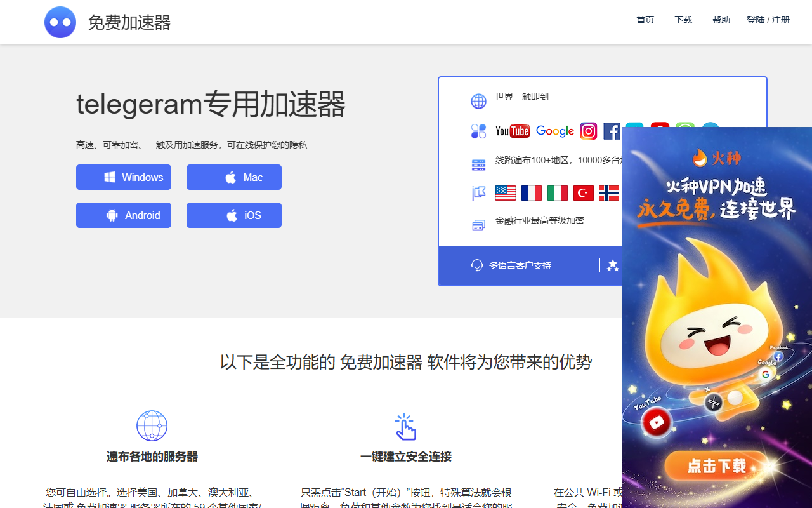Click the 点击下载 button in the ad

(717, 467)
